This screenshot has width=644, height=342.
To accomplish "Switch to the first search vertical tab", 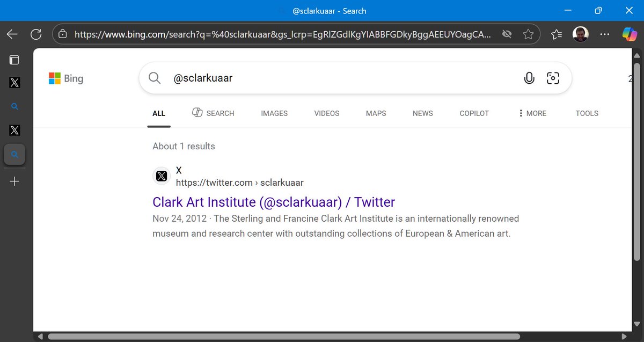I will coord(14,107).
